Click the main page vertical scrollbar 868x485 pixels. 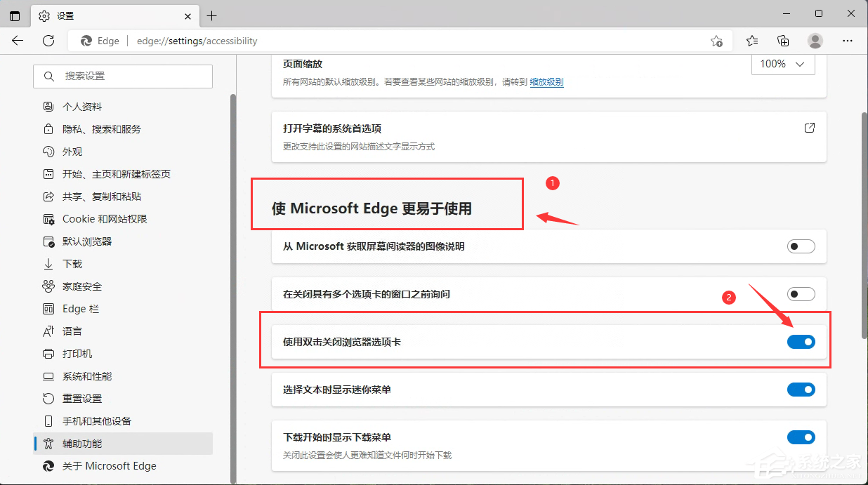coord(864,225)
